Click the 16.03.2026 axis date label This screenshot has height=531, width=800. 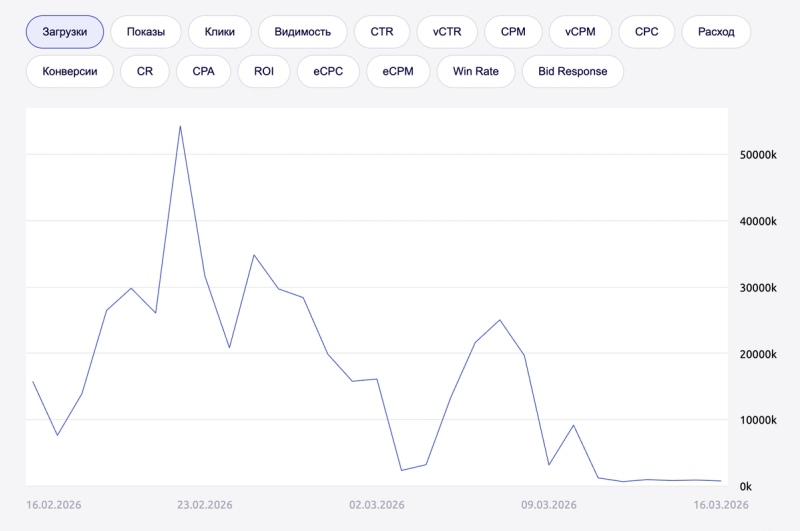[720, 505]
